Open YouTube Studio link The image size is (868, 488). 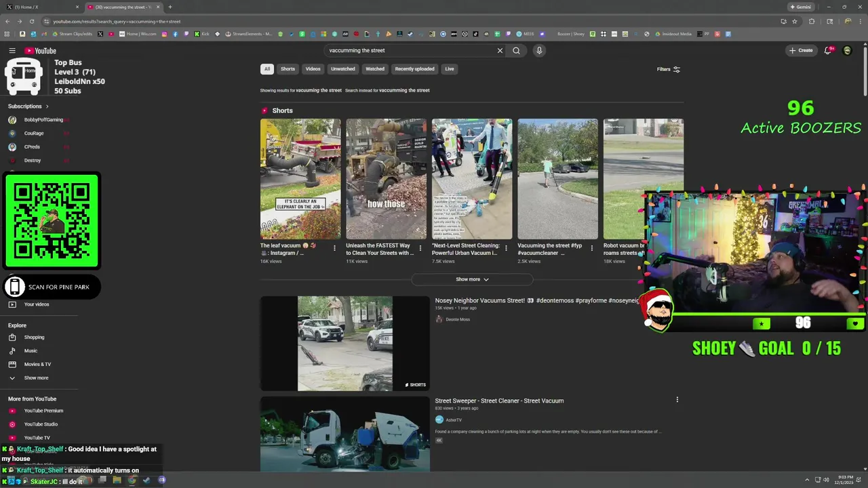pos(39,424)
